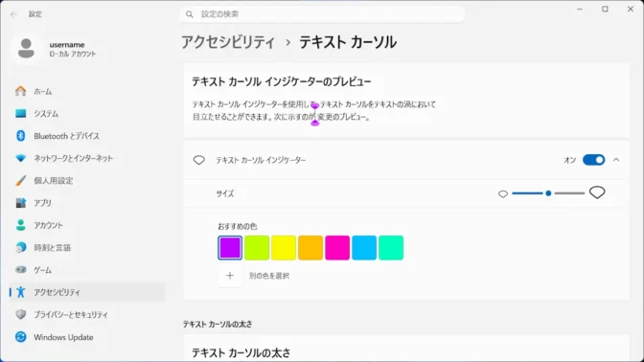The image size is (644, 362).
Task: Open 個人用設定 page
Action: tap(87, 180)
